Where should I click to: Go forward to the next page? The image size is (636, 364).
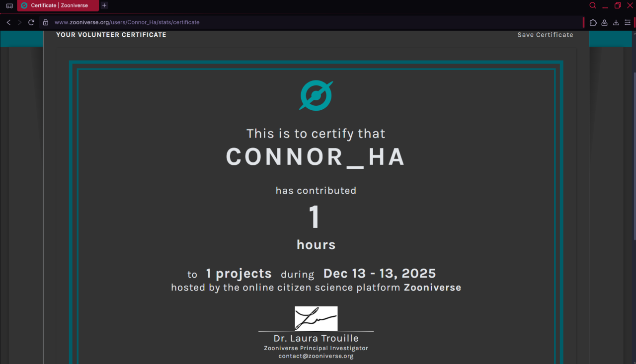tap(20, 22)
